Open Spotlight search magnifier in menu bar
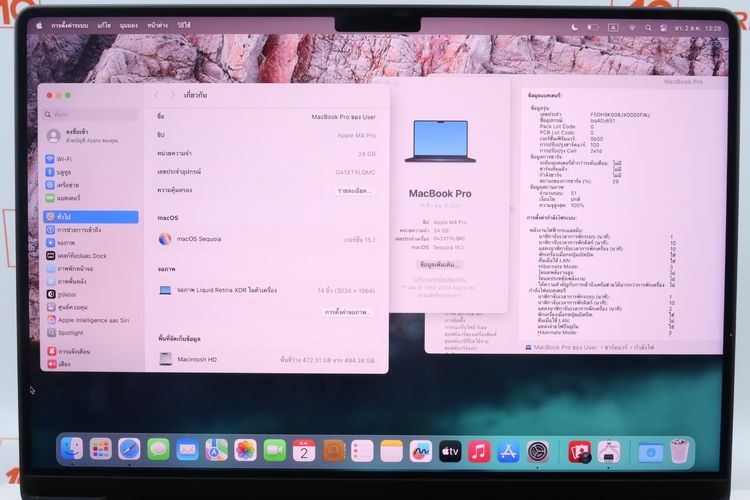The width and height of the screenshot is (750, 500). pyautogui.click(x=648, y=28)
